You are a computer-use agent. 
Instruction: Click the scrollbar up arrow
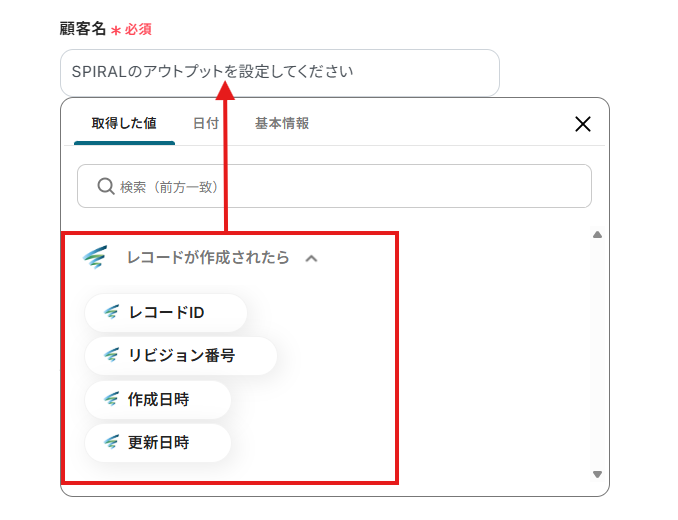coord(598,235)
